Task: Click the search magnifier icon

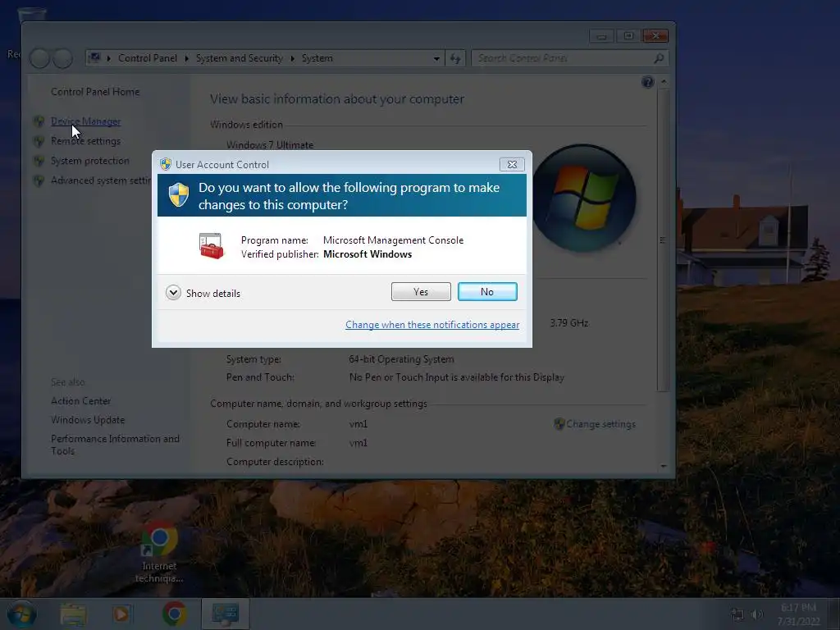Action: (659, 58)
